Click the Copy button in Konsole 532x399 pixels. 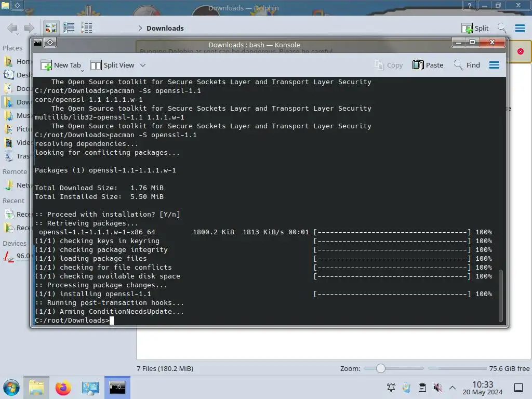389,65
